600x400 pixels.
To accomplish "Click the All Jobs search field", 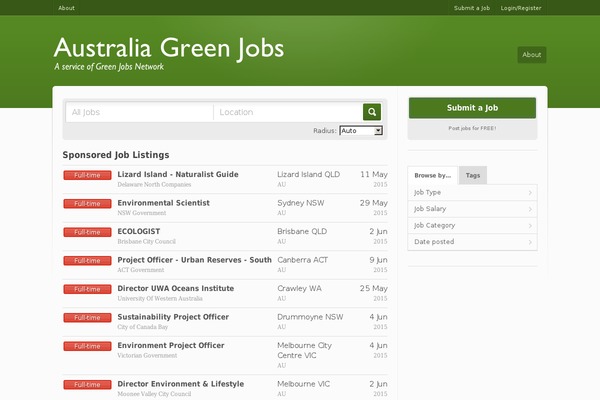I will pos(139,112).
